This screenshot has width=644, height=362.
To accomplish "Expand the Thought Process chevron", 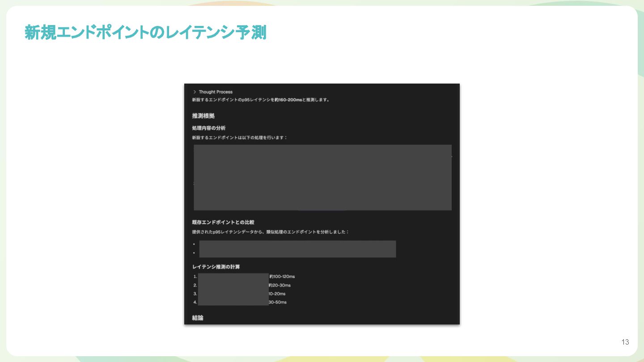I will click(195, 92).
